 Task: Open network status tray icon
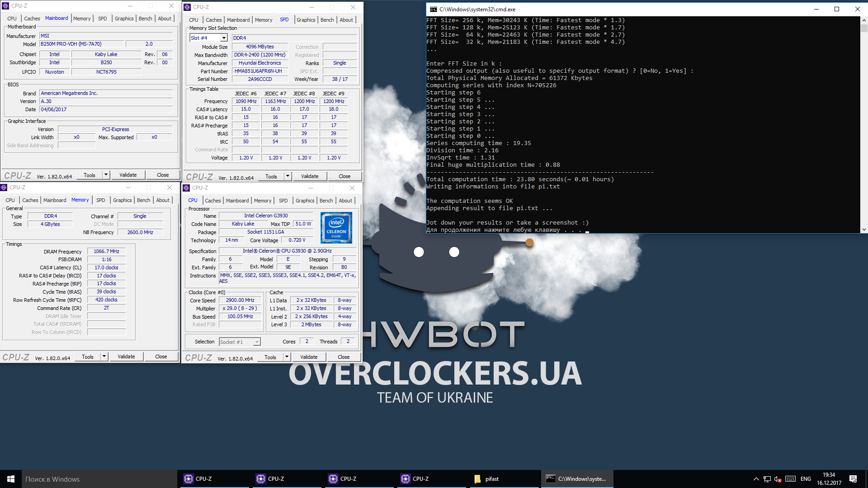[x=767, y=479]
